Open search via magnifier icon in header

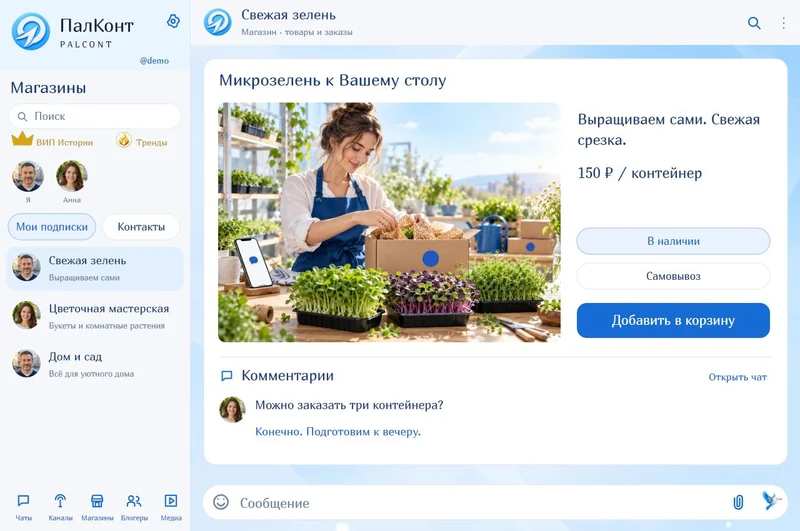(x=754, y=23)
